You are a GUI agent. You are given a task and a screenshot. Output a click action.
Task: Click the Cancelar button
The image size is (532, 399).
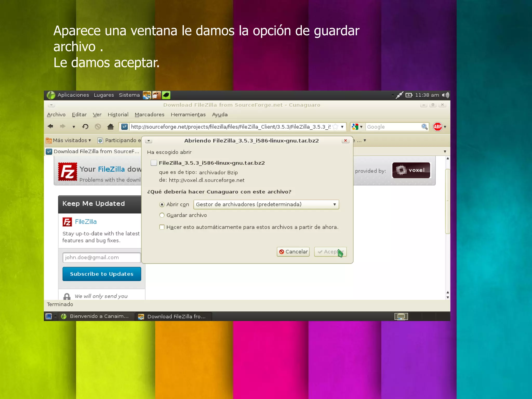(293, 252)
